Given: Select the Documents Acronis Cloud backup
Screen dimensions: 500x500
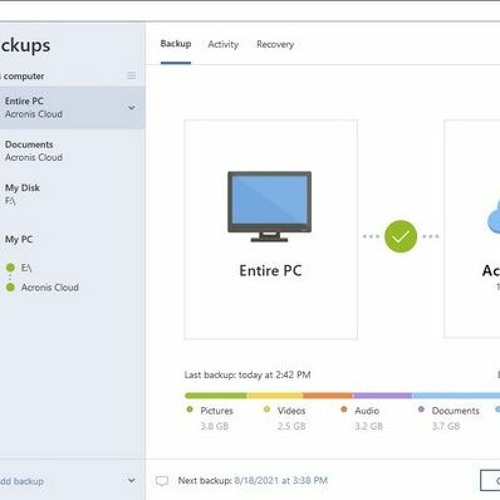Looking at the screenshot, I should pos(72,151).
